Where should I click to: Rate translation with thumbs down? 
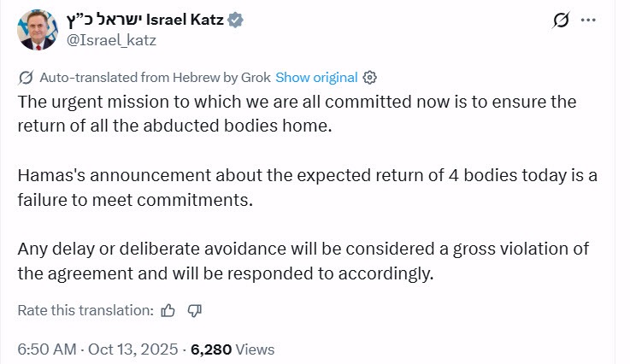point(194,310)
